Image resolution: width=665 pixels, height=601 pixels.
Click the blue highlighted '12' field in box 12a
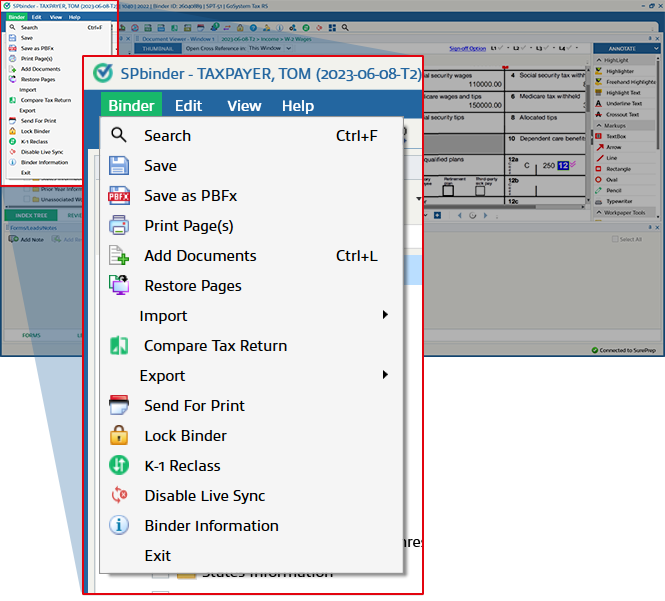(x=563, y=165)
